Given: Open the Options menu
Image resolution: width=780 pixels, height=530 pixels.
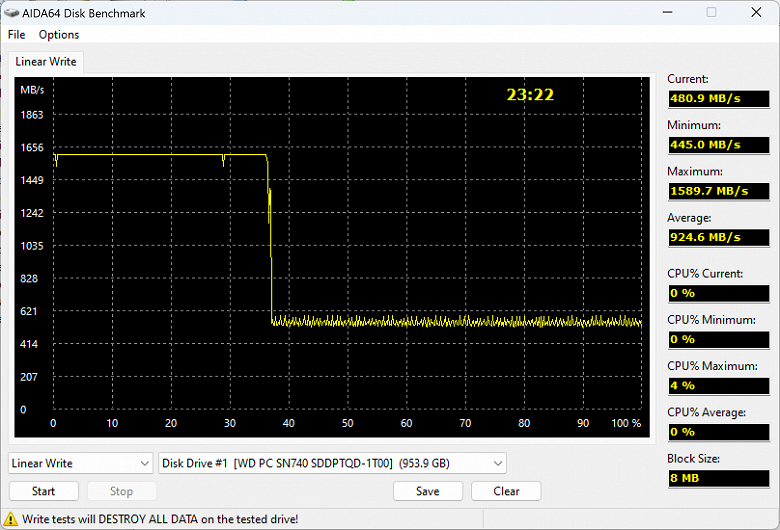Looking at the screenshot, I should tap(59, 35).
